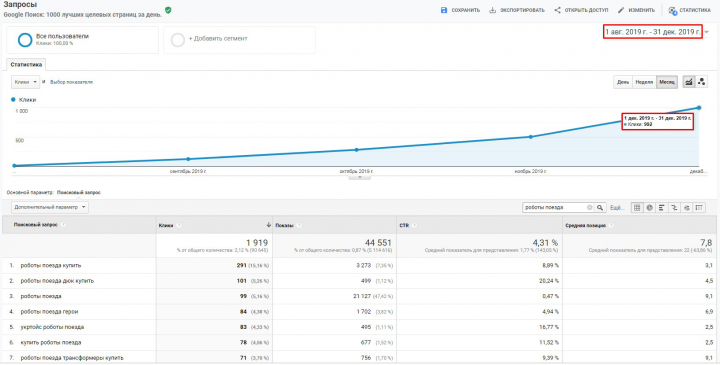Click the sort arrow in Клики column
The height and width of the screenshot is (365, 720).
point(269,225)
